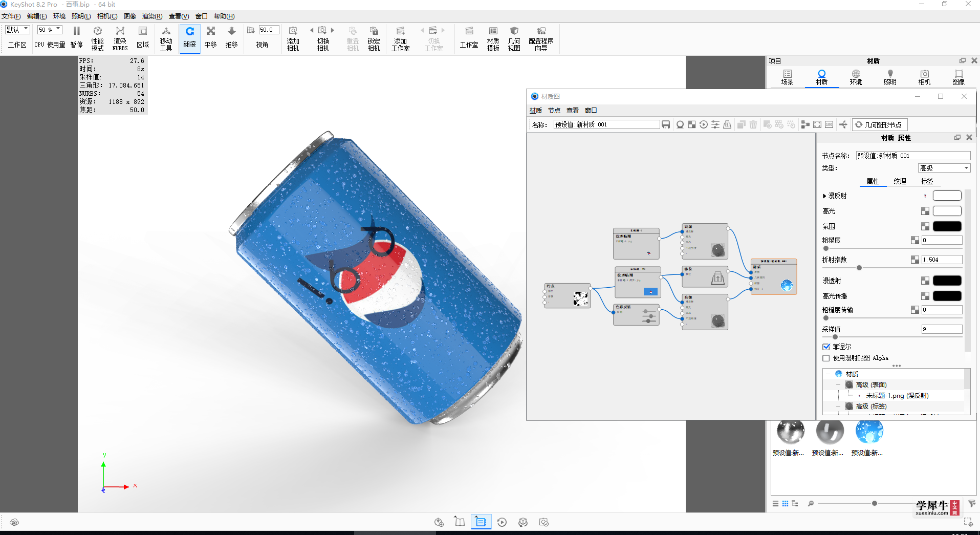Viewport: 980px width, 535px height.
Task: Open the 场景 scene tab
Action: [788, 77]
